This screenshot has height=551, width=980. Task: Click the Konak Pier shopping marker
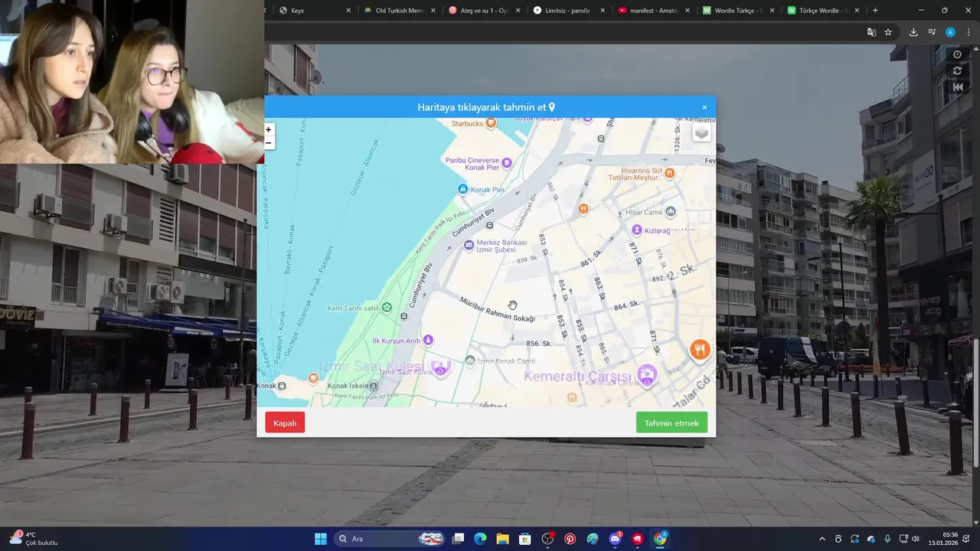coord(462,189)
